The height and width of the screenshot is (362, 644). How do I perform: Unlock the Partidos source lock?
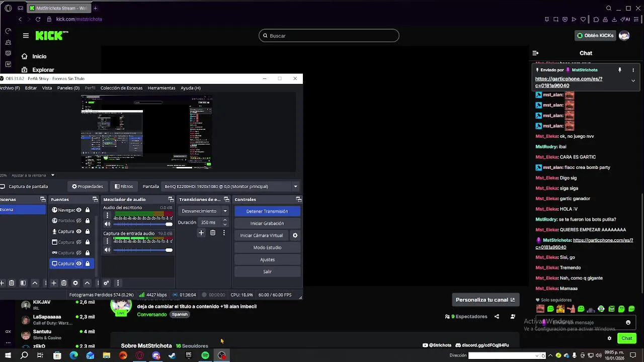pos(88,221)
